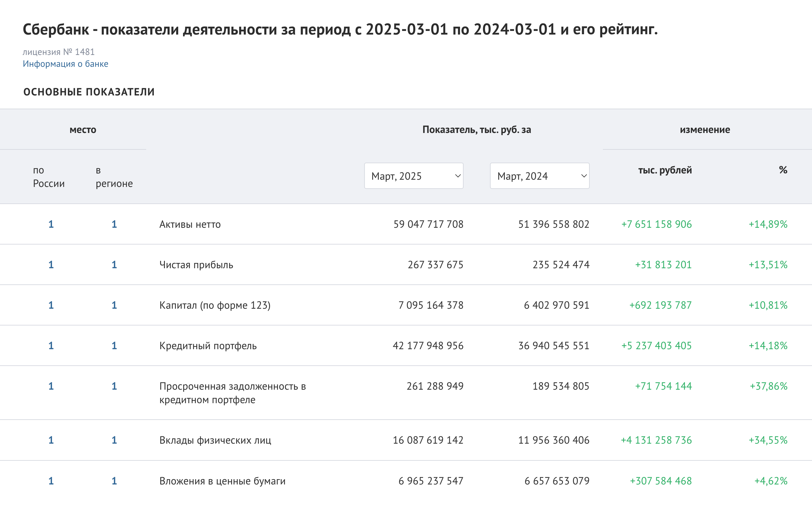812x520 pixels.
Task: Click the percentage +13,51%
Action: 768,265
